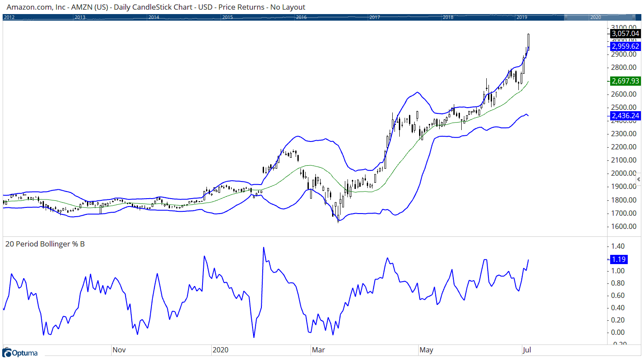Grab the right handle of the timeline range selector
644x359 pixels.
[x=633, y=17]
